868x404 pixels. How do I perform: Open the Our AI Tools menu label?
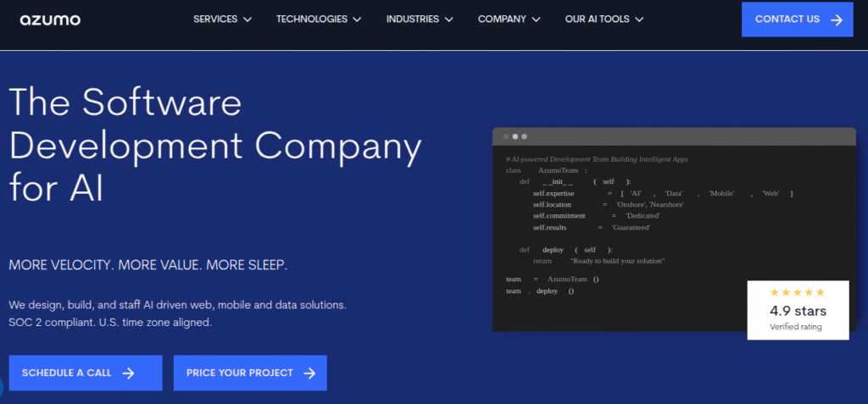(597, 19)
